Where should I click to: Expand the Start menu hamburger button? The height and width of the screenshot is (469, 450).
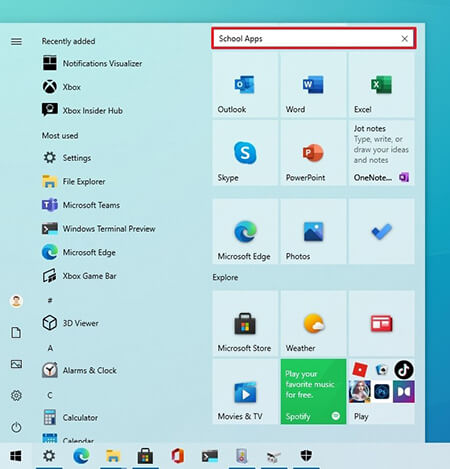pyautogui.click(x=16, y=41)
